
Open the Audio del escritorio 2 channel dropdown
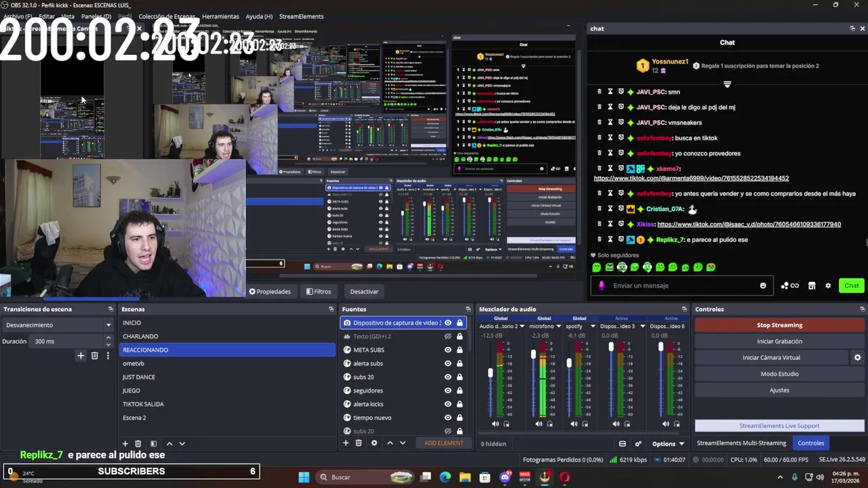pos(521,326)
